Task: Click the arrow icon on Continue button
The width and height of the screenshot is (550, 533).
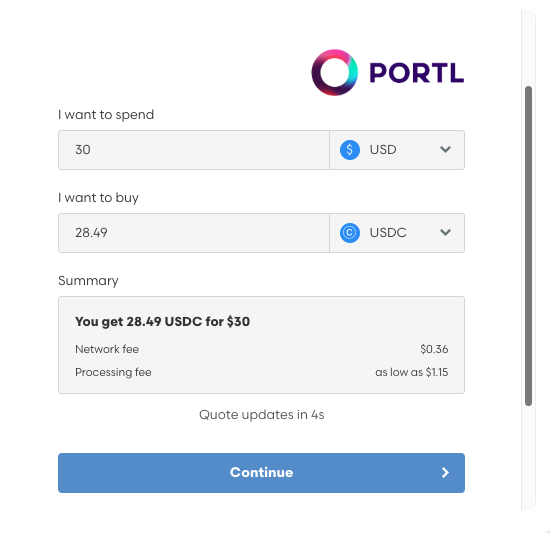Action: [445, 473]
